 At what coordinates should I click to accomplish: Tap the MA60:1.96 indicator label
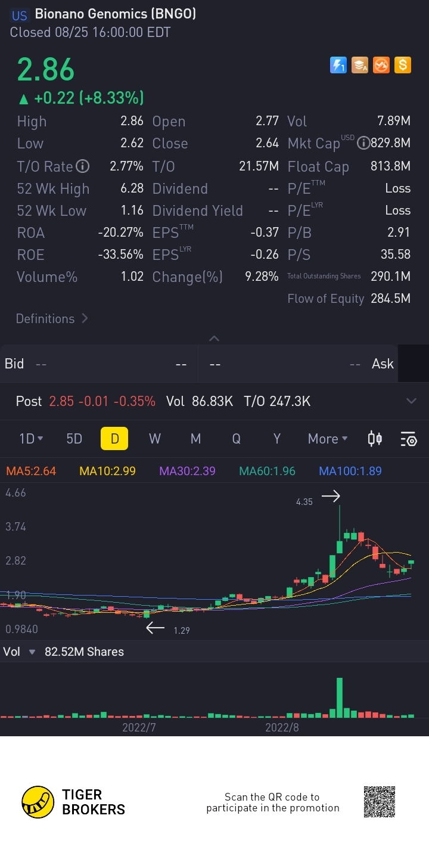point(267,471)
